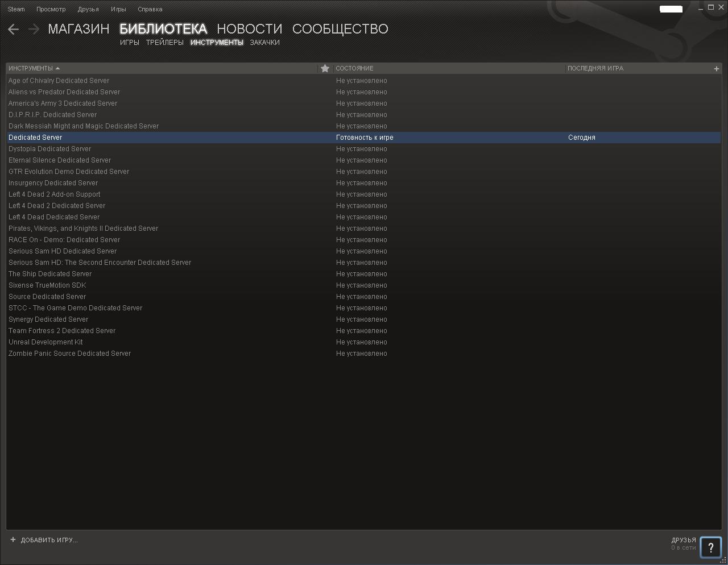Open the Steam menu

(16, 9)
